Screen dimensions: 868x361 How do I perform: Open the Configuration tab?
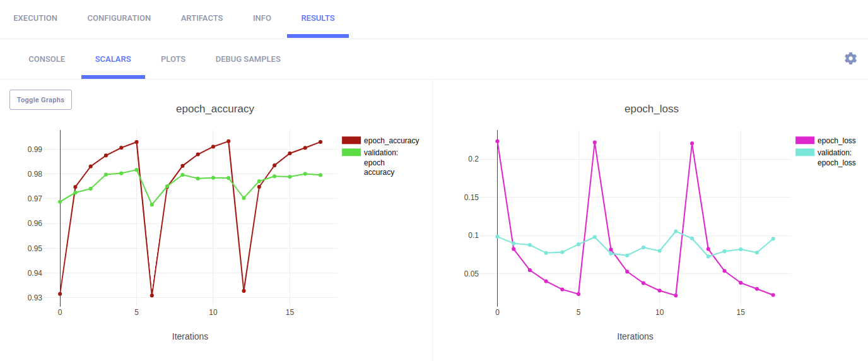tap(119, 18)
